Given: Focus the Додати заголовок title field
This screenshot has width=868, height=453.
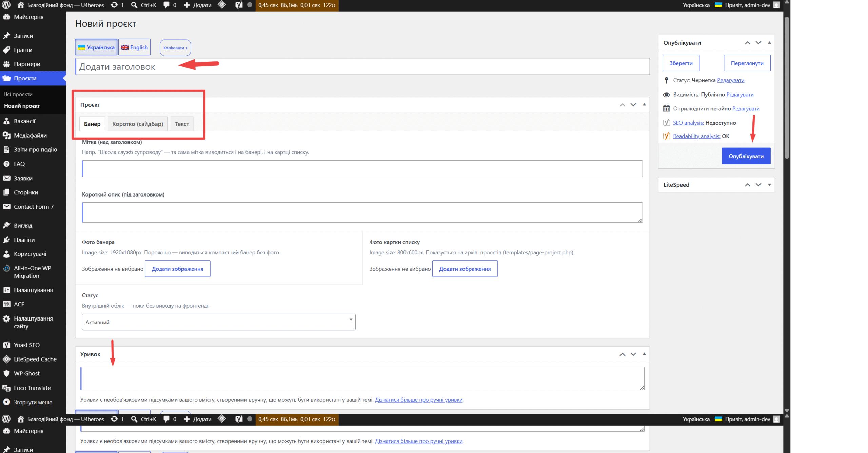Looking at the screenshot, I should pos(362,66).
